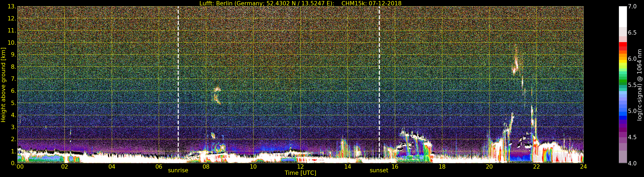Click the colorbar value '6.5'

pos(632,33)
